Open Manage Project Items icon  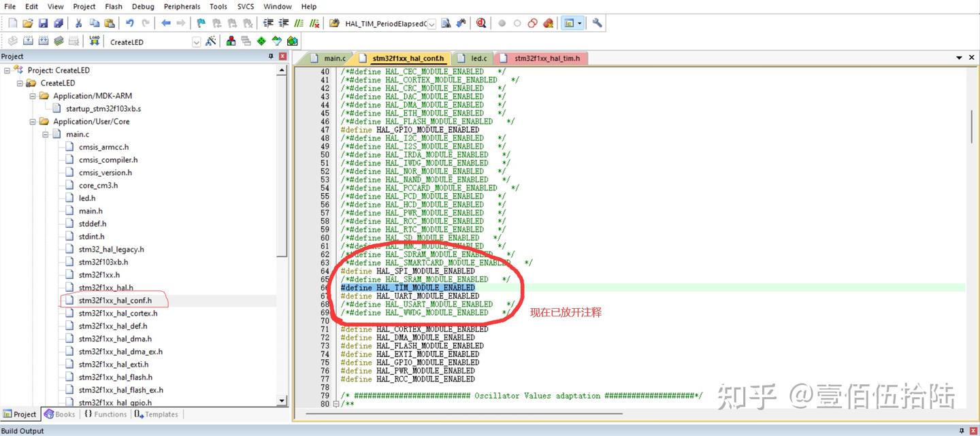pos(231,41)
